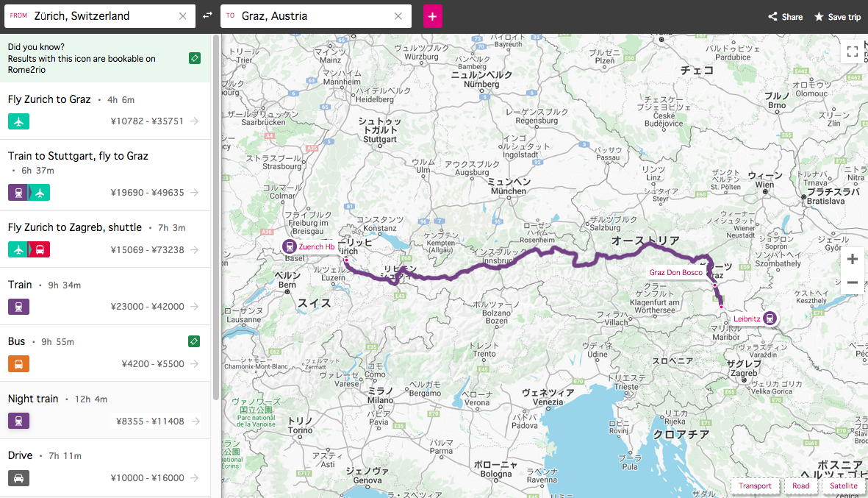The width and height of the screenshot is (868, 498).
Task: Click car icon in Drive row
Action: coord(18,478)
